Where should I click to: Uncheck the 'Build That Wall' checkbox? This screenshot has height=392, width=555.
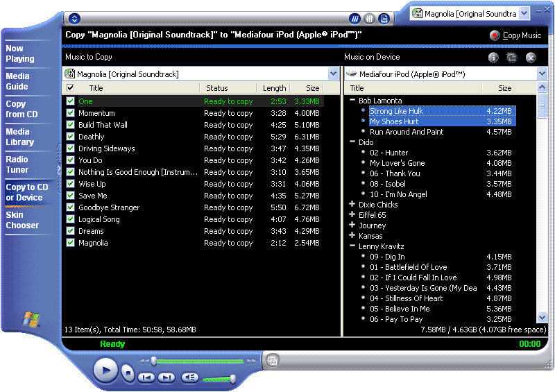point(71,125)
